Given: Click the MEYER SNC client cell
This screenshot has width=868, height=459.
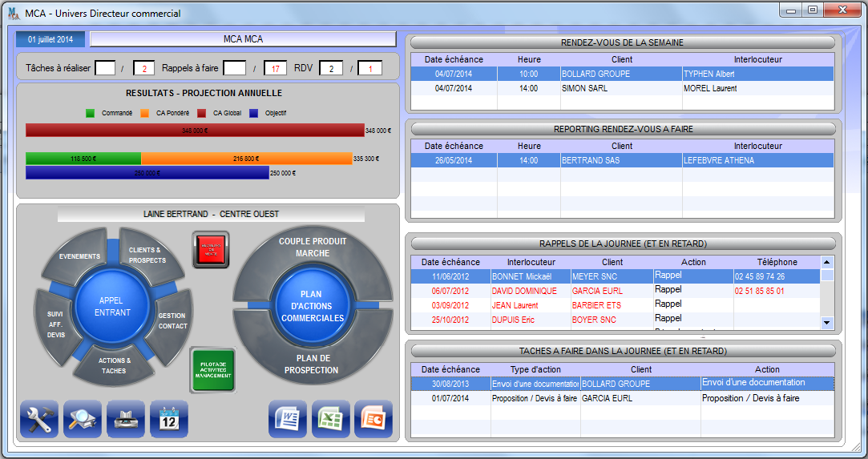Looking at the screenshot, I should click(612, 276).
